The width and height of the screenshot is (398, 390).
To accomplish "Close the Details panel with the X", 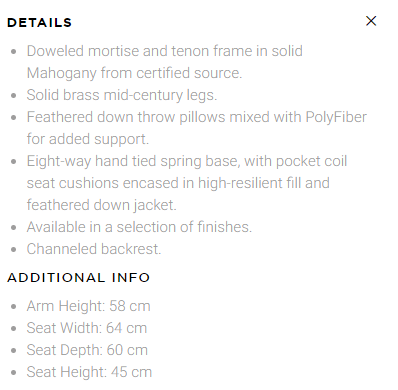I will point(371,21).
